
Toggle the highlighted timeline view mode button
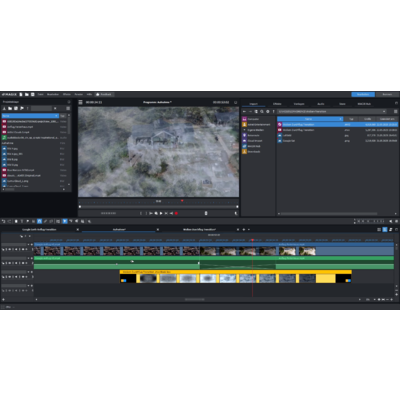click(385, 229)
